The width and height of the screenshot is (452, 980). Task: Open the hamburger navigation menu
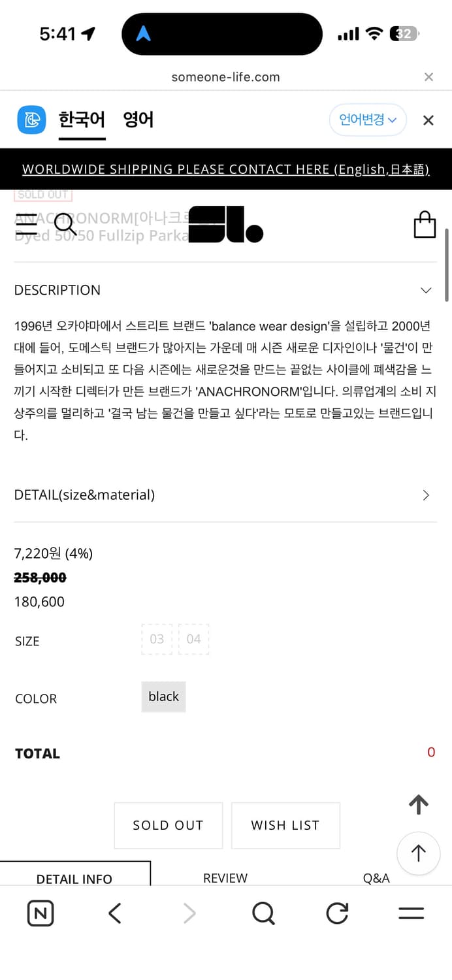27,224
